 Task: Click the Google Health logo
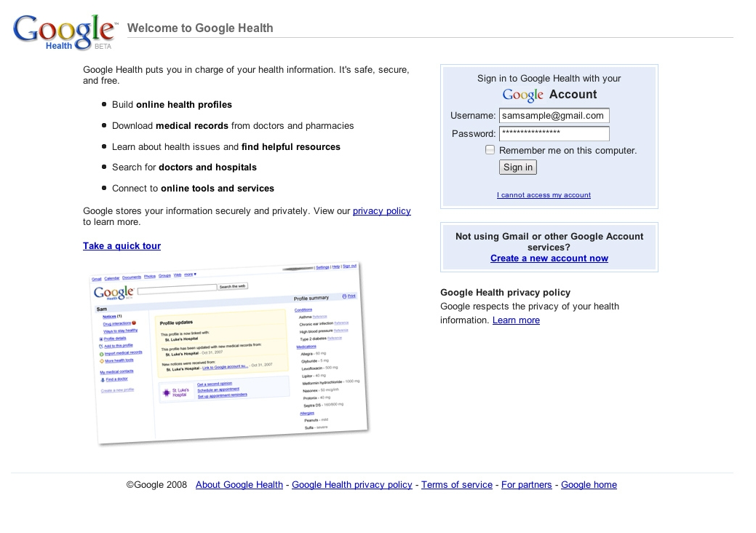[65, 32]
